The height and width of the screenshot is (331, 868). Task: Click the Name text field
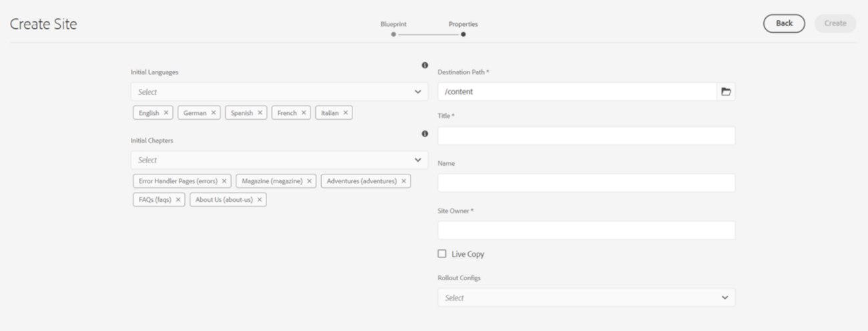click(x=586, y=183)
